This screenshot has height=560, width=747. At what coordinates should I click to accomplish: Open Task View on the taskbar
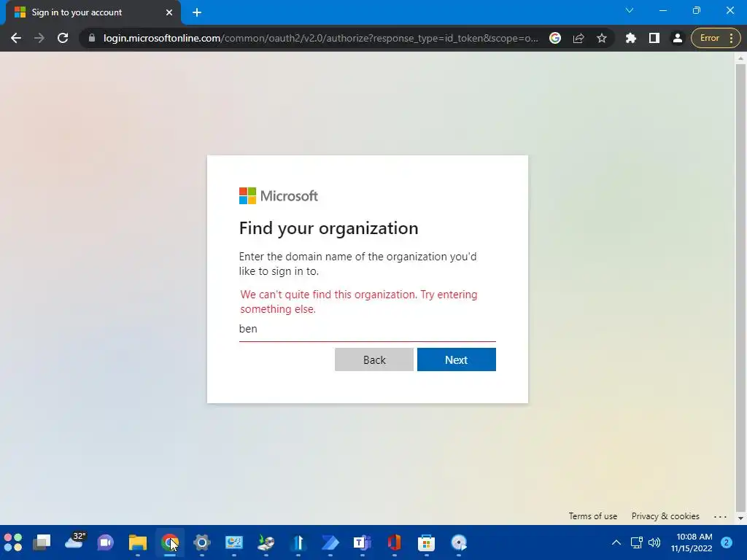point(42,542)
